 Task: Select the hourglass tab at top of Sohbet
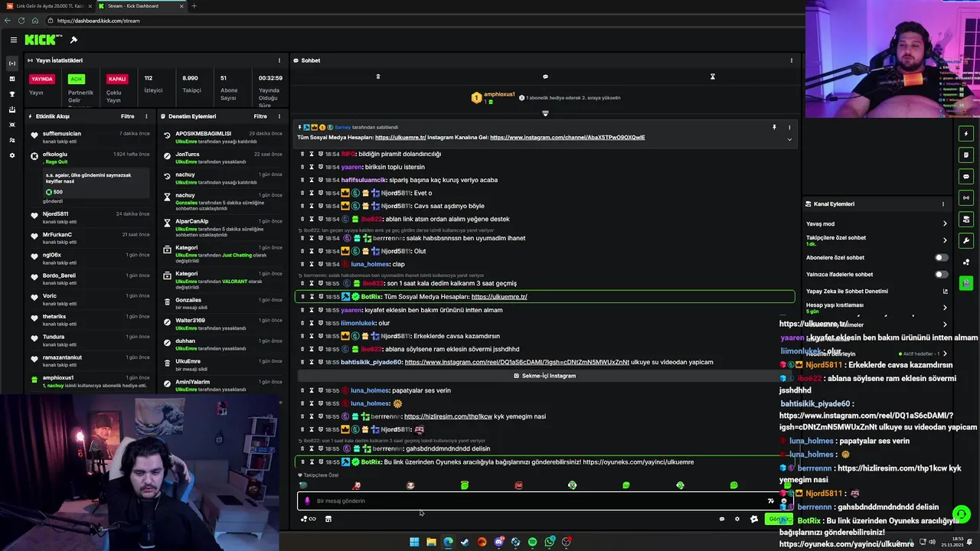(x=712, y=77)
